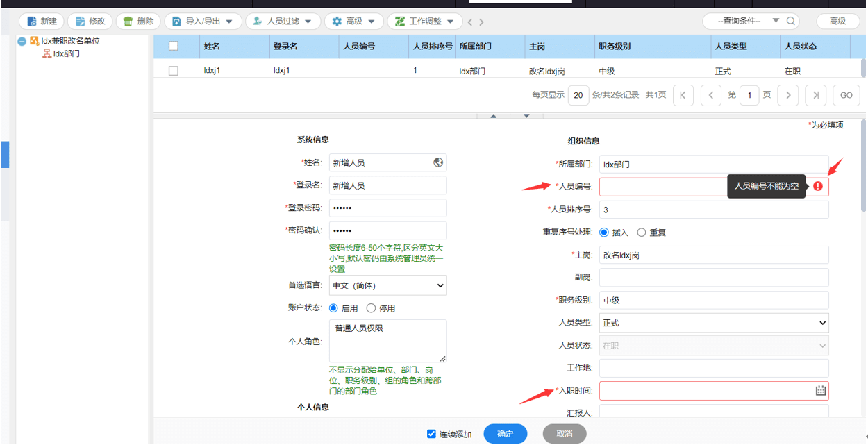Select the 停用 account status radio
868x445 pixels.
(x=371, y=308)
